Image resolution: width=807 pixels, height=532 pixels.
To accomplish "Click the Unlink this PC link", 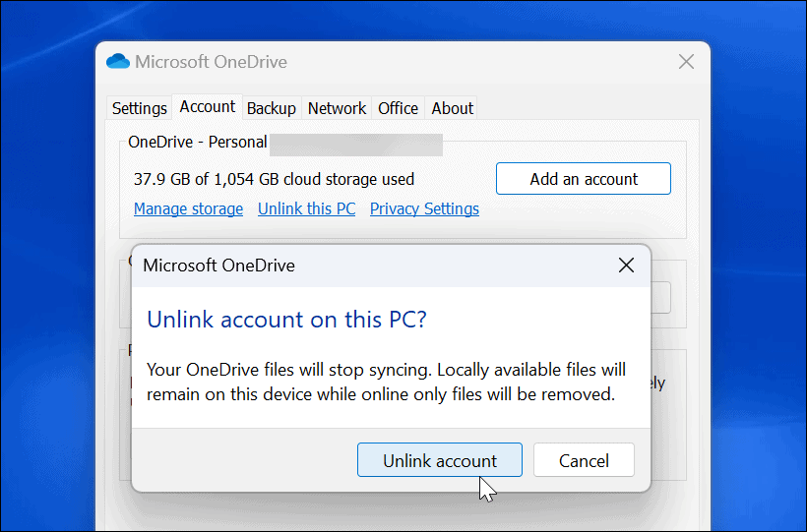I will pyautogui.click(x=307, y=208).
